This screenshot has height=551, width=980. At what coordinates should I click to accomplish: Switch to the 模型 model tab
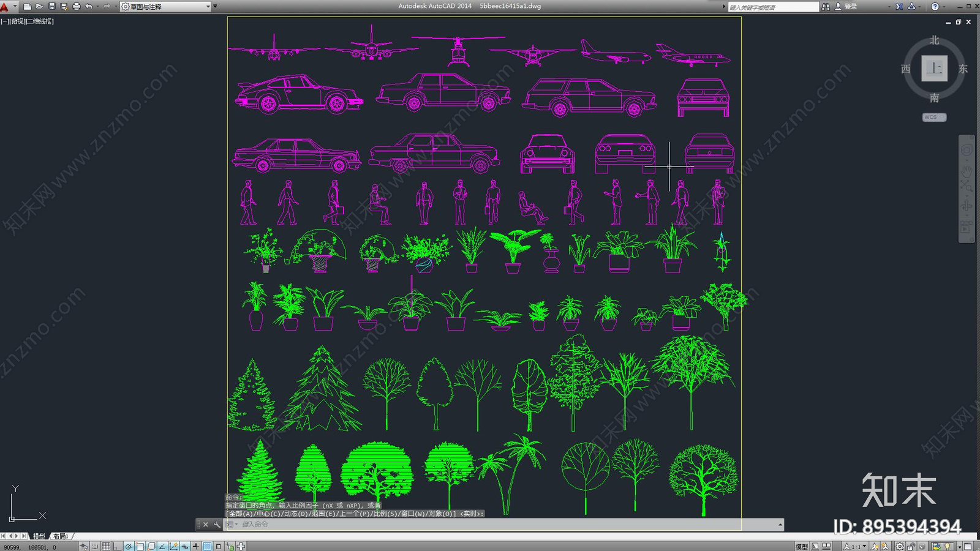coord(39,536)
